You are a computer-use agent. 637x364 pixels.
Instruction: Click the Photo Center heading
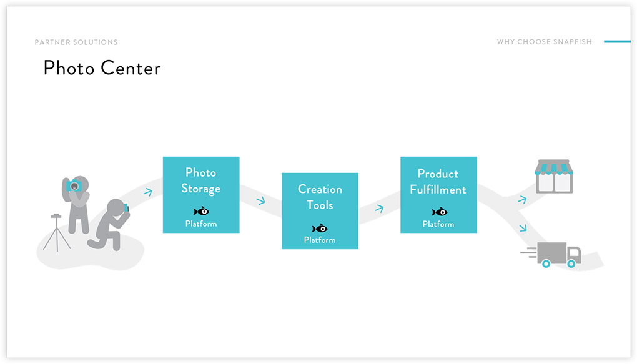pyautogui.click(x=102, y=68)
